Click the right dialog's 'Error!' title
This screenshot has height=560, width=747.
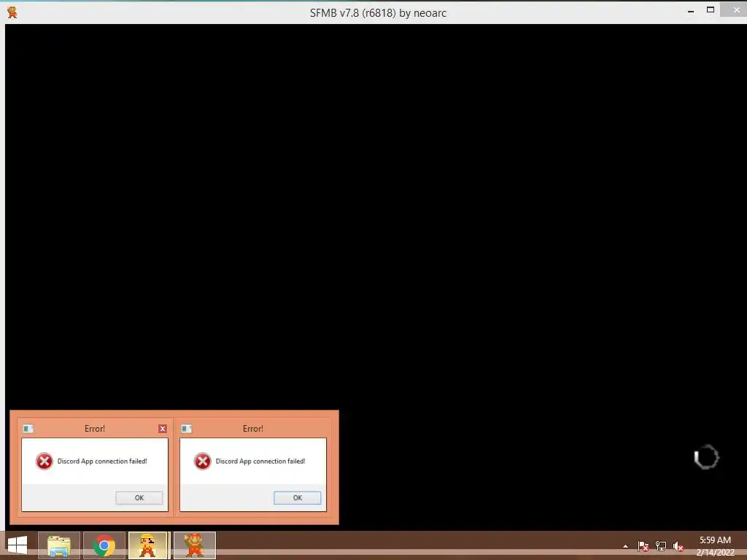252,429
